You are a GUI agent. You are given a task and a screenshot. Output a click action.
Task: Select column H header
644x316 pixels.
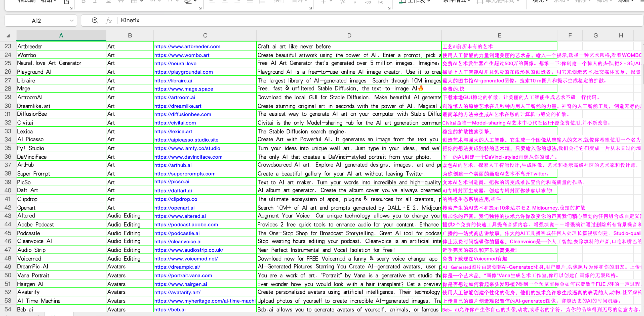pos(621,35)
